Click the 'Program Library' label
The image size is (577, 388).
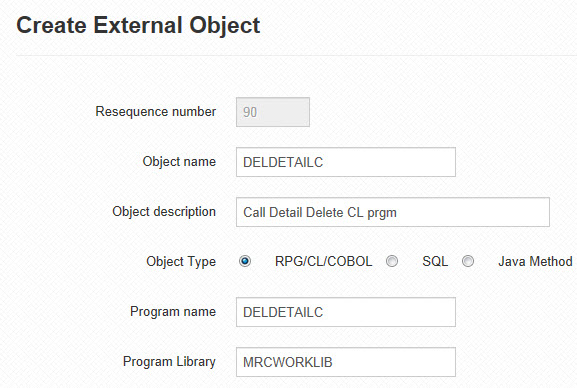169,361
